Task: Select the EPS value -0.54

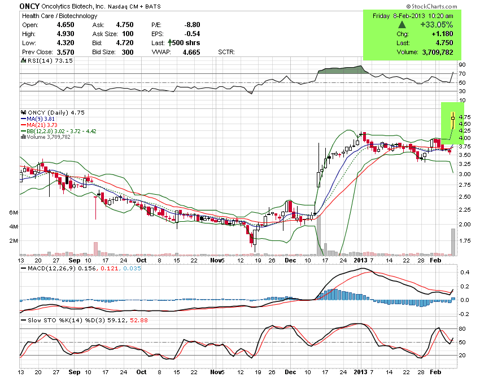Action: pyautogui.click(x=192, y=34)
